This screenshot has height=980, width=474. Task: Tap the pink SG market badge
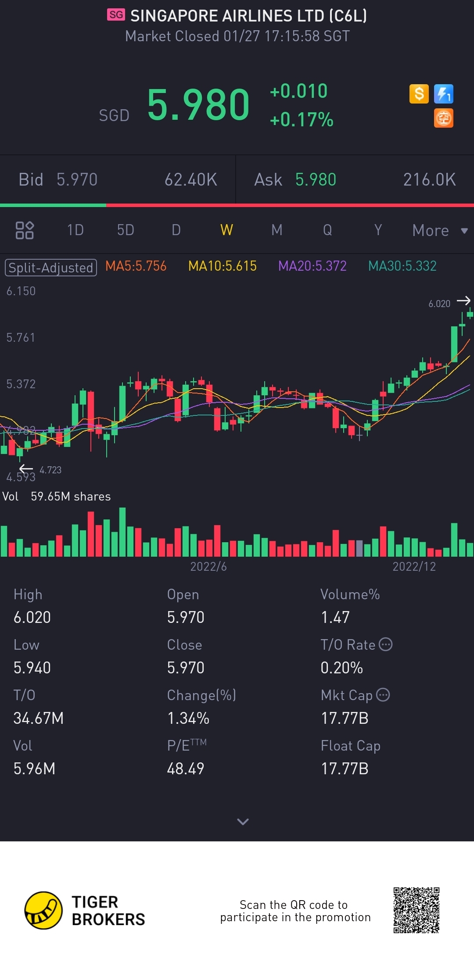(x=116, y=15)
